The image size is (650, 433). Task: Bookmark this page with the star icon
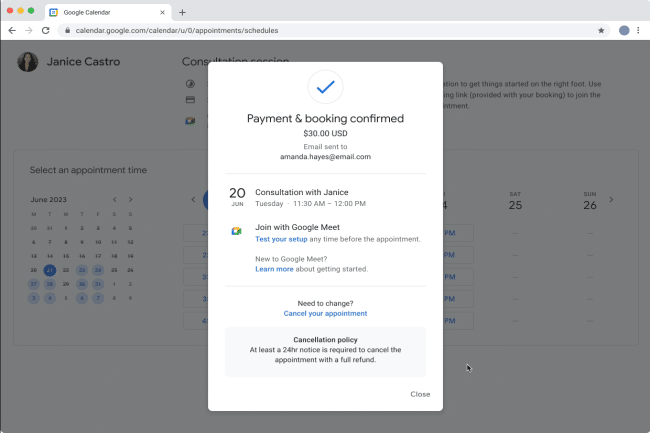point(601,31)
